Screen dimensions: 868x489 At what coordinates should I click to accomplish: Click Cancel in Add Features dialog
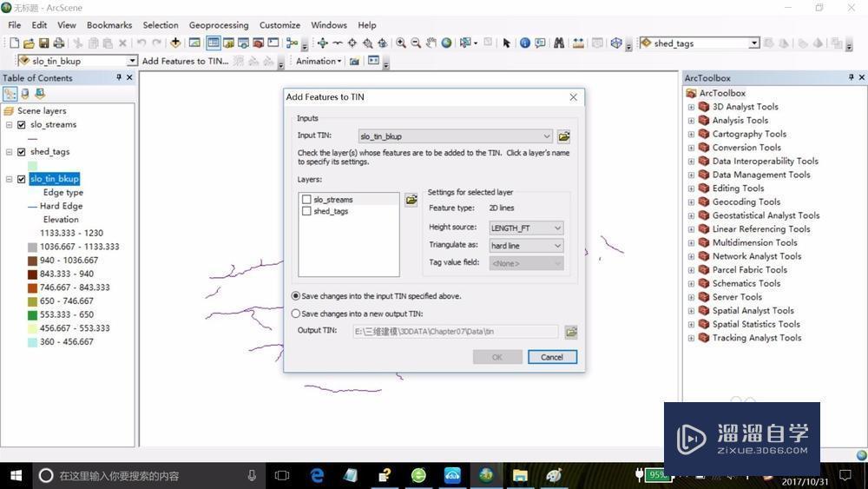[552, 357]
